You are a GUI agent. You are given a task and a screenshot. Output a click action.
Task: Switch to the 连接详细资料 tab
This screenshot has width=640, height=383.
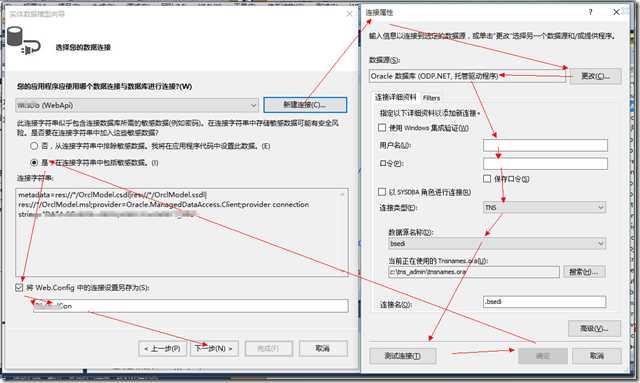tap(396, 97)
